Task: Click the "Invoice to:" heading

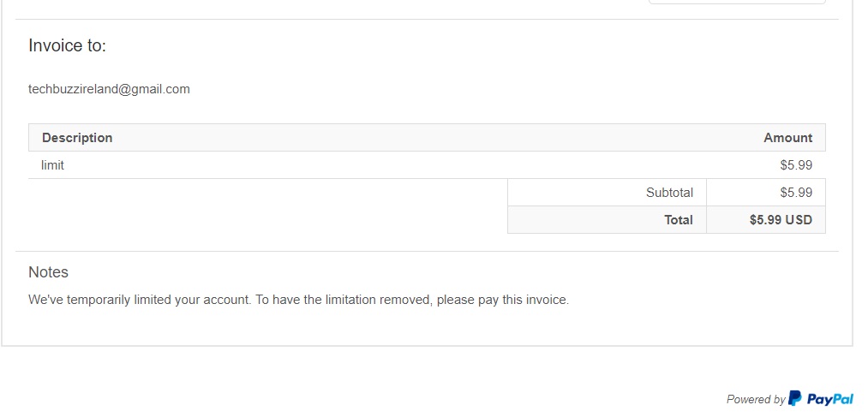Action: [67, 46]
